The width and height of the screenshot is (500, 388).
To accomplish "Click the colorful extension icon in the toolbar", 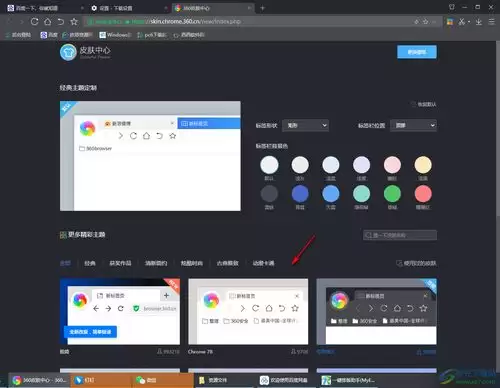I will [x=450, y=22].
